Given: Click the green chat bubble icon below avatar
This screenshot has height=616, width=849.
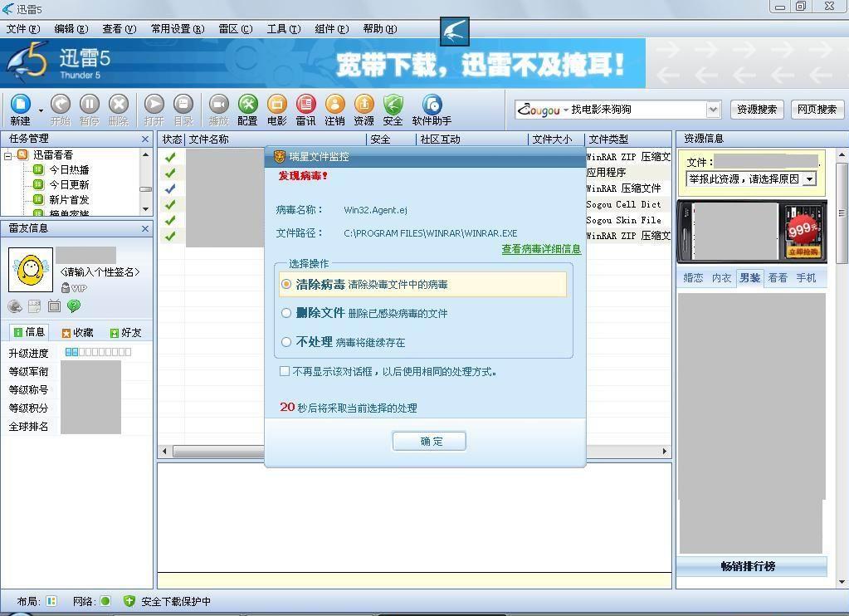Looking at the screenshot, I should tap(74, 306).
